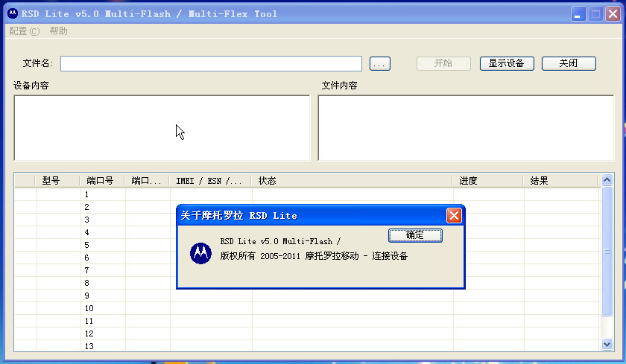Click into the 文件名 input field

coord(211,64)
